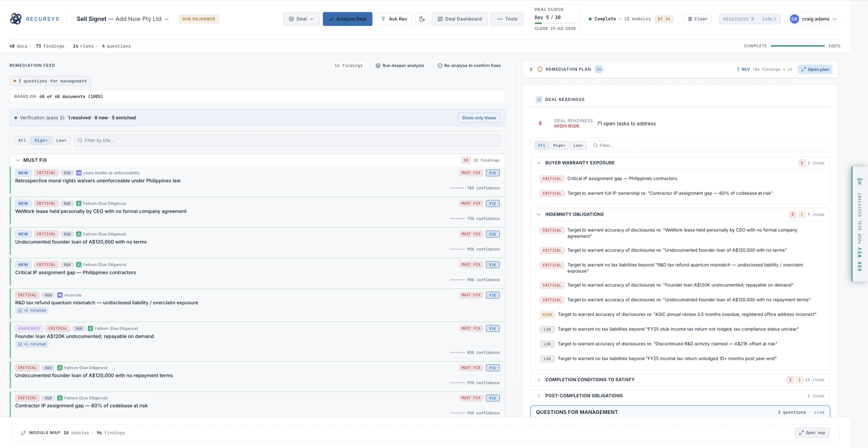Click the Analyse Deal button
Screen dimensions: 868x448
coord(347,19)
